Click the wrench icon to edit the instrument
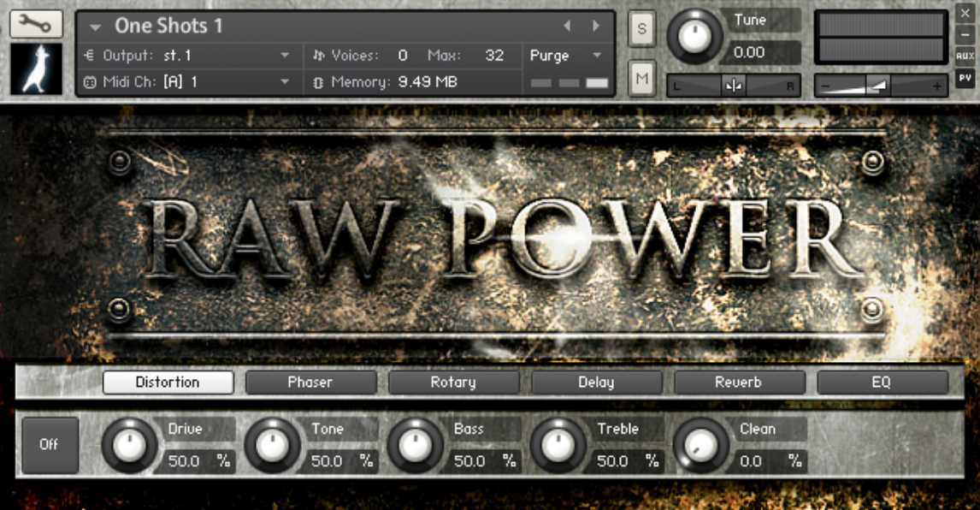This screenshot has height=510, width=980. pyautogui.click(x=35, y=23)
